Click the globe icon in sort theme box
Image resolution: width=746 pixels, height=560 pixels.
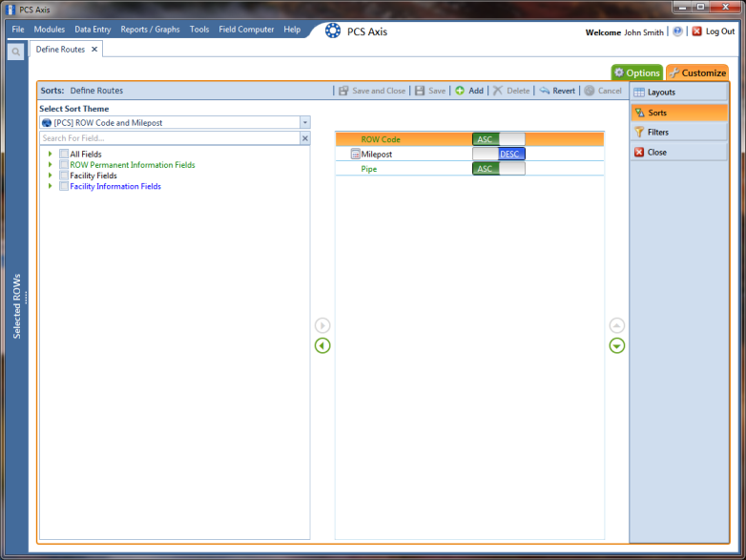pyautogui.click(x=47, y=123)
